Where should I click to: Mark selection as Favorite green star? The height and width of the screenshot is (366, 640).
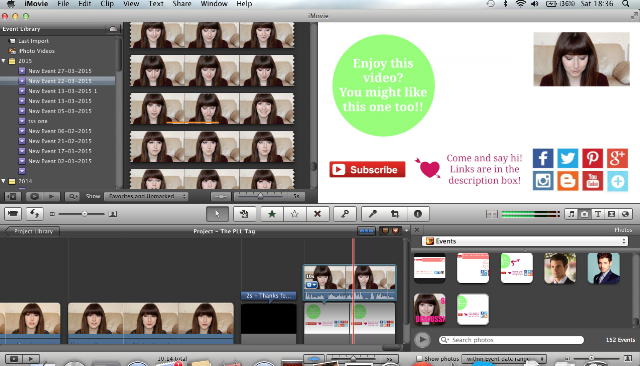pos(271,214)
